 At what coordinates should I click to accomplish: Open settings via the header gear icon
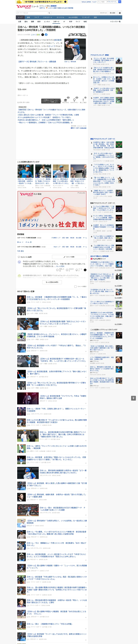tap(120, 13)
